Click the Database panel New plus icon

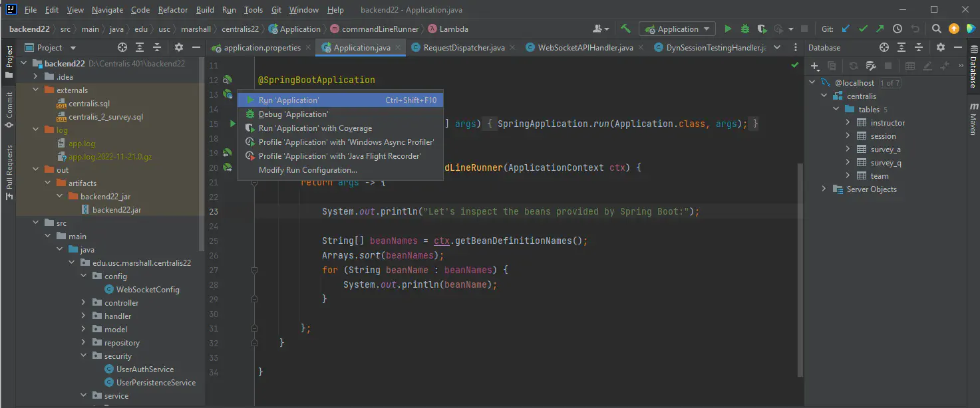click(x=814, y=66)
